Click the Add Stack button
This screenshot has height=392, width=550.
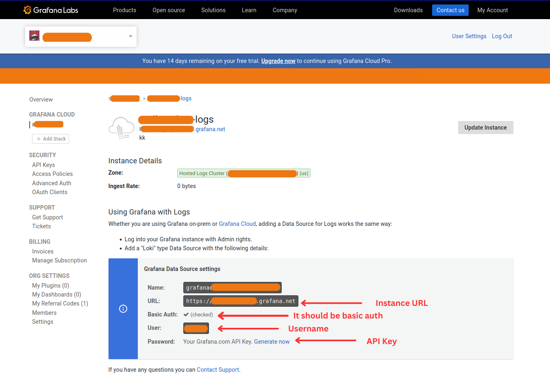point(50,139)
